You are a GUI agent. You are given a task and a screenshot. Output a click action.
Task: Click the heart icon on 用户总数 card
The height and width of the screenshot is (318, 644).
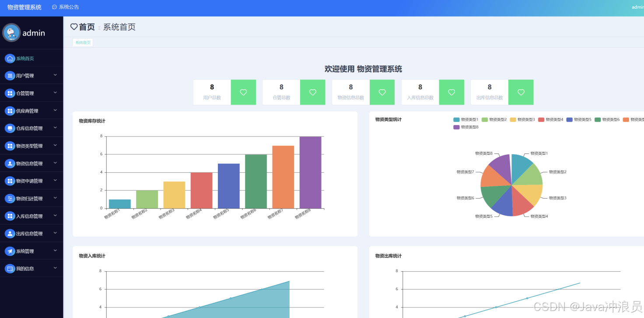243,92
